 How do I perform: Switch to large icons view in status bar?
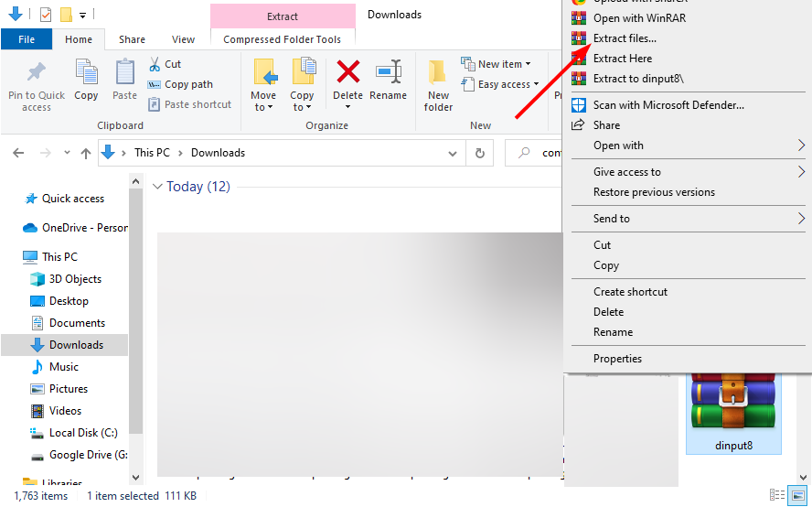point(797,495)
